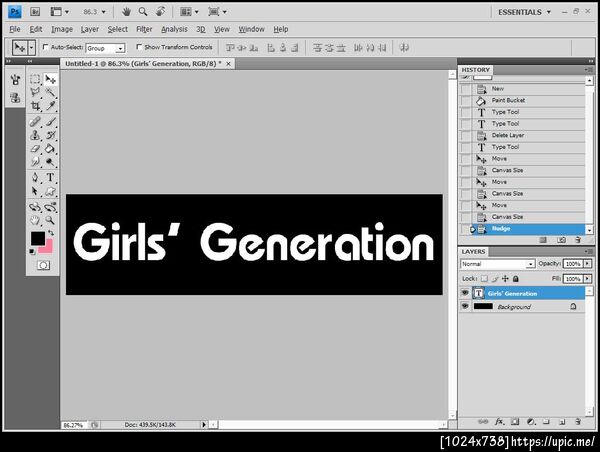Select Canvas Size state above Nudge
The width and height of the screenshot is (600, 452).
click(x=522, y=217)
